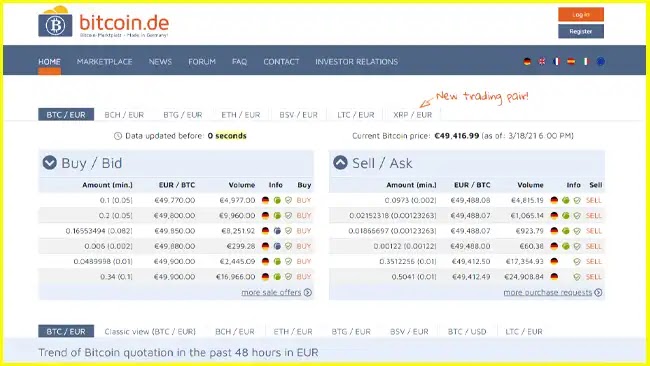
Task: Select the bottom BTC / EUR chart tab
Action: (x=66, y=332)
